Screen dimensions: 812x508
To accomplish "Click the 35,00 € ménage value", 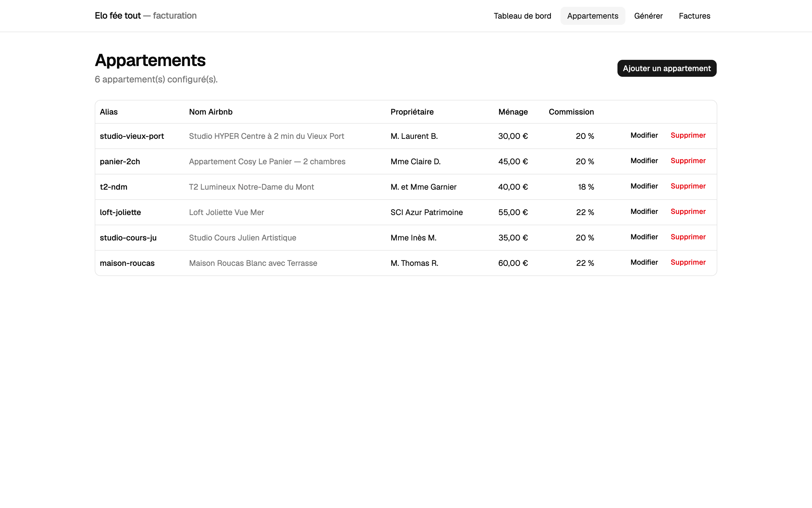I will click(x=513, y=238).
